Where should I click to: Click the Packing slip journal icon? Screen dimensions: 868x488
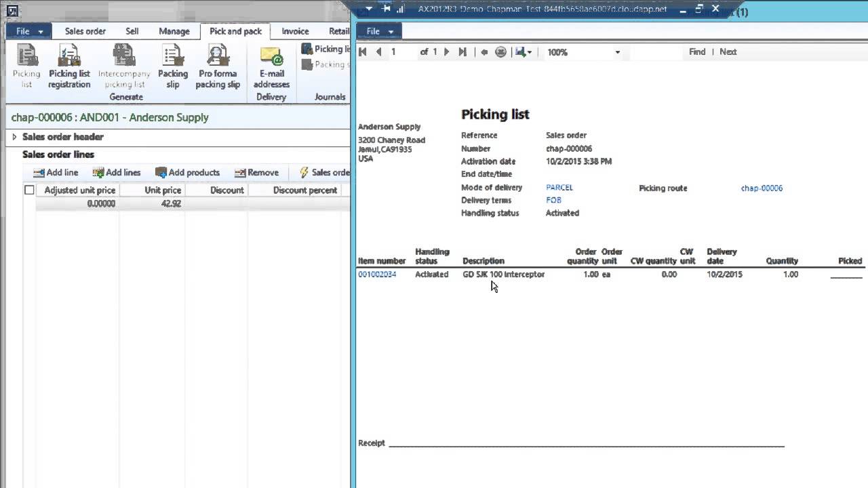(307, 64)
